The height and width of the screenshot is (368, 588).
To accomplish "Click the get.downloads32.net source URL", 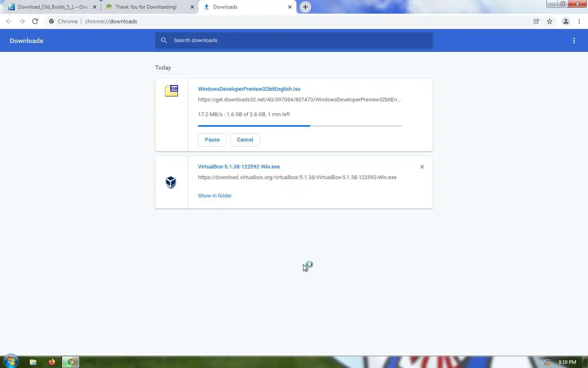I will pyautogui.click(x=299, y=100).
